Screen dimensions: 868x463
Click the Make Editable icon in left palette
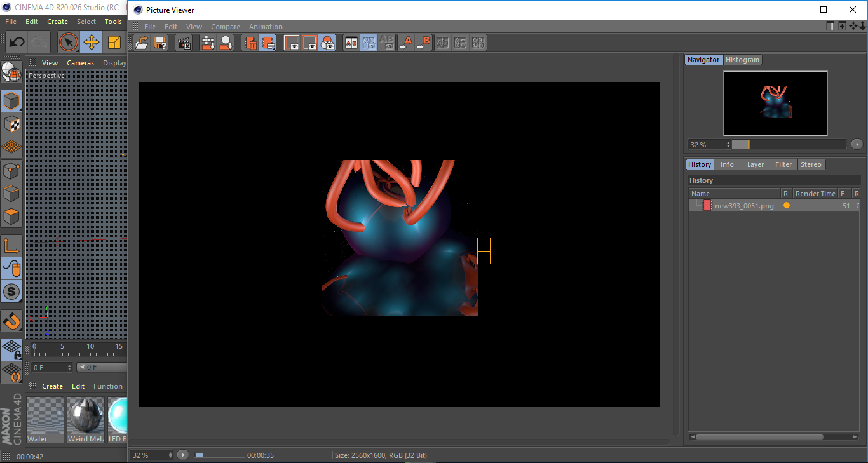11,72
